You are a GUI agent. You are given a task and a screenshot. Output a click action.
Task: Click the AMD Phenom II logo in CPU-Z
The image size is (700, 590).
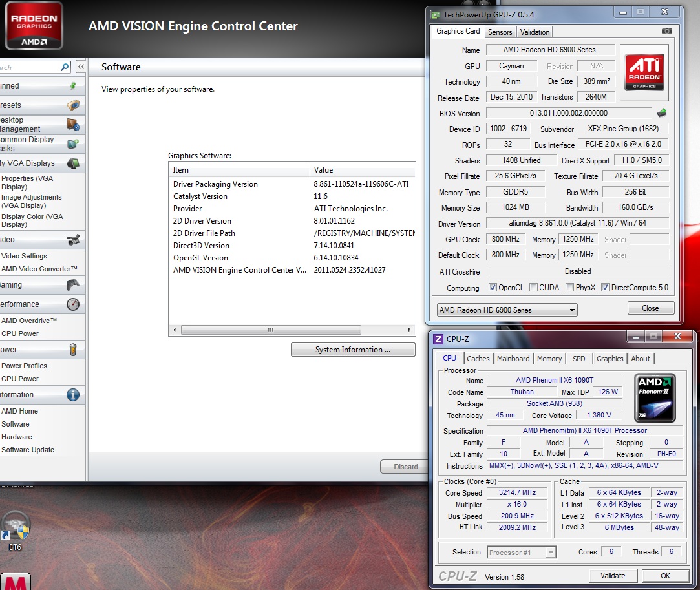655,397
